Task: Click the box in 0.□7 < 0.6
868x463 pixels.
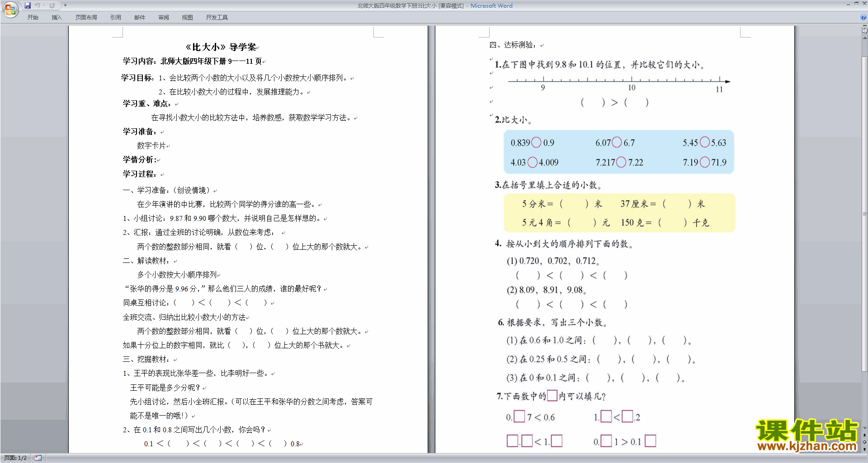Action: coord(519,416)
